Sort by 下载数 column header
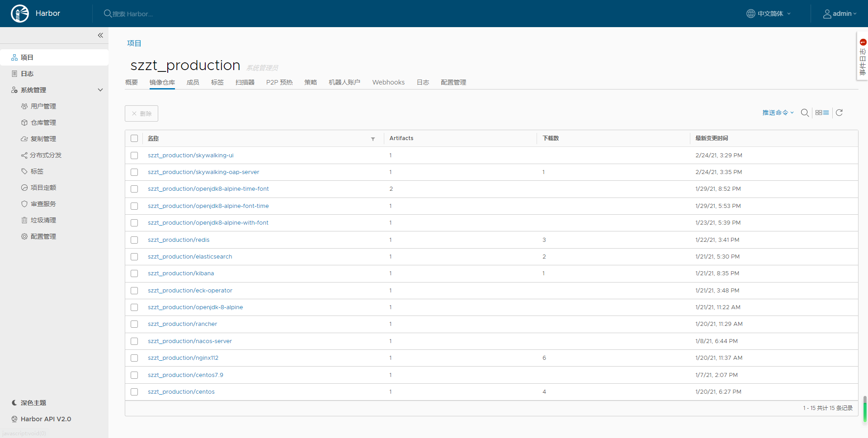The height and width of the screenshot is (438, 868). pyautogui.click(x=551, y=138)
